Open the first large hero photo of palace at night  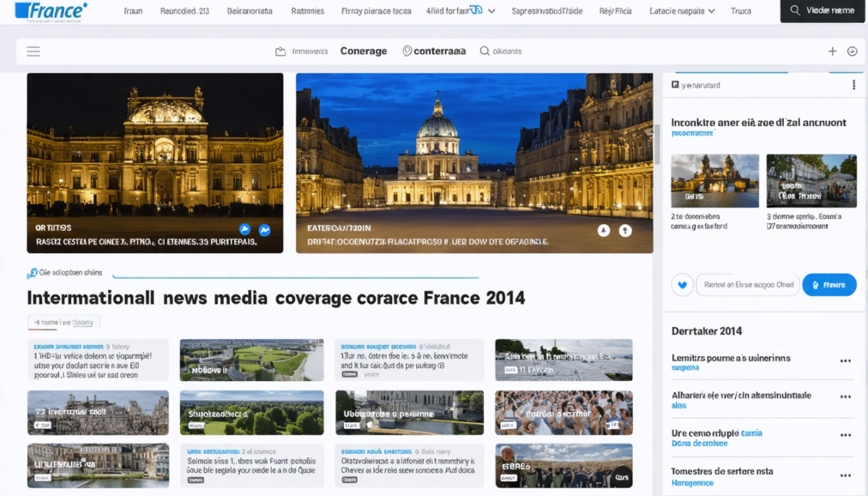155,163
